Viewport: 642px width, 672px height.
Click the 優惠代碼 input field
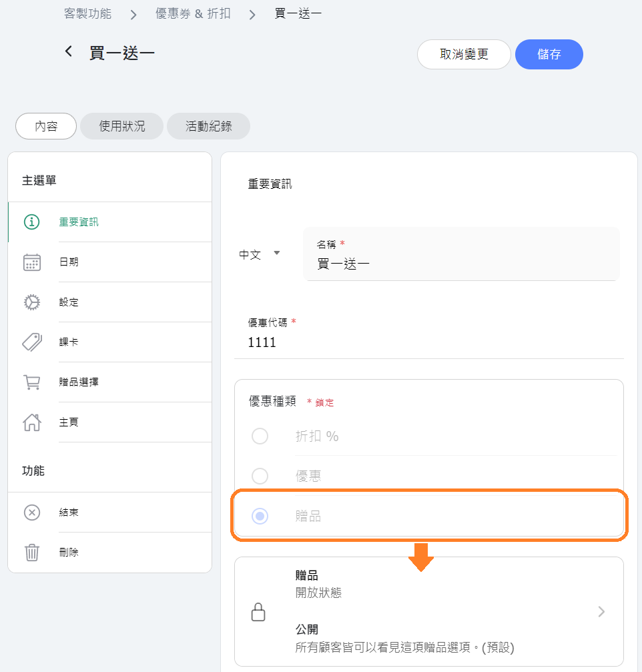[x=429, y=342]
